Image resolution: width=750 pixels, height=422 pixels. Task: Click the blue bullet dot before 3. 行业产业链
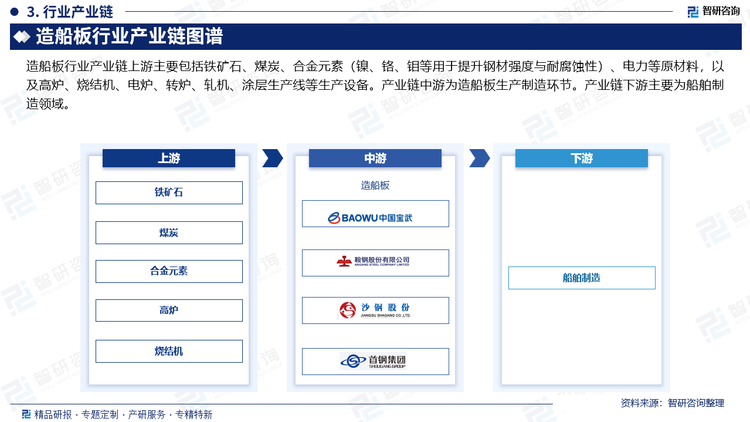coord(14,11)
